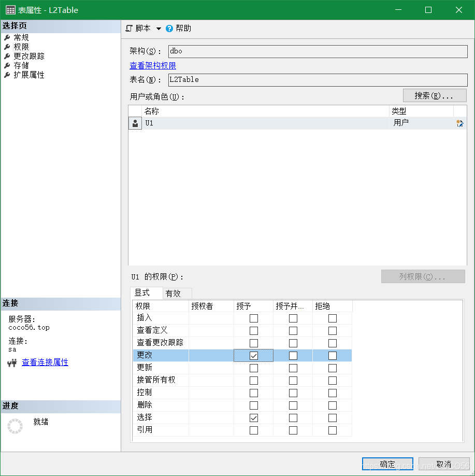Select the 权限 page
This screenshot has width=475, height=476.
[21, 47]
